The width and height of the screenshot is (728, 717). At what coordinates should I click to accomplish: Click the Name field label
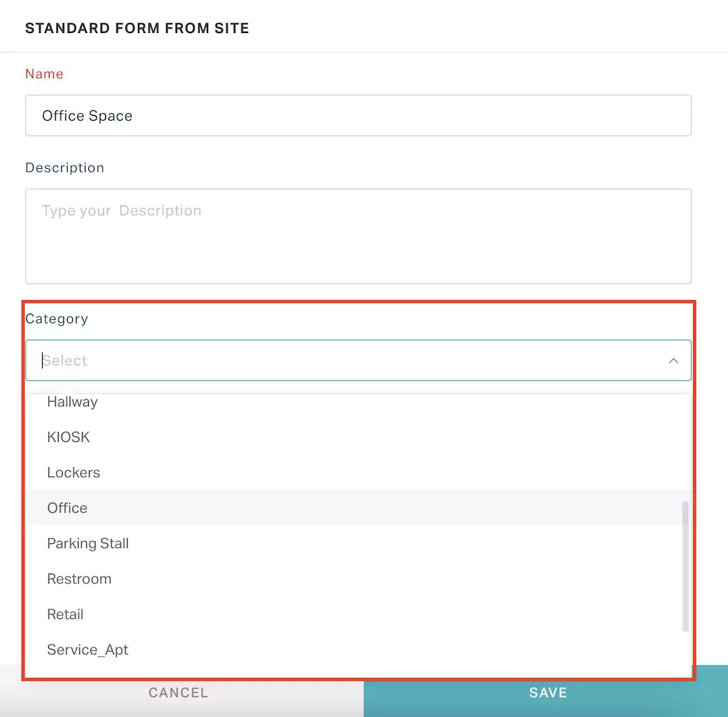pos(44,74)
